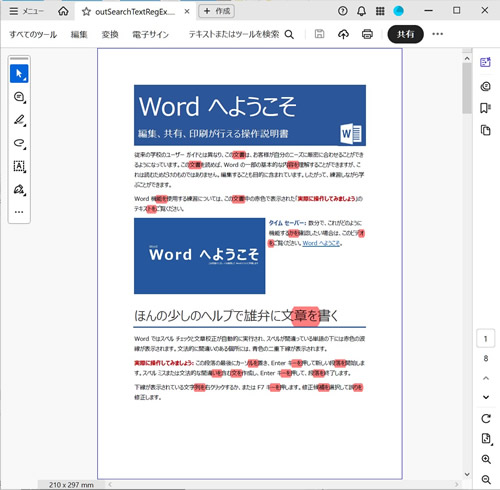The width and height of the screenshot is (500, 490).
Task: Click the 共有 share button
Action: (x=405, y=34)
